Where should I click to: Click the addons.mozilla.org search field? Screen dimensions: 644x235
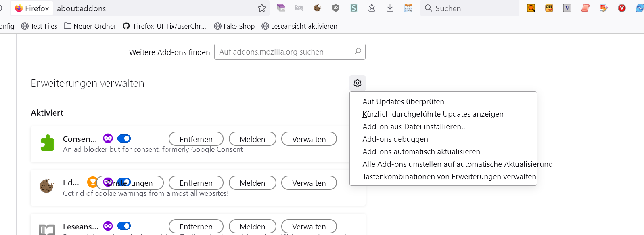(285, 52)
